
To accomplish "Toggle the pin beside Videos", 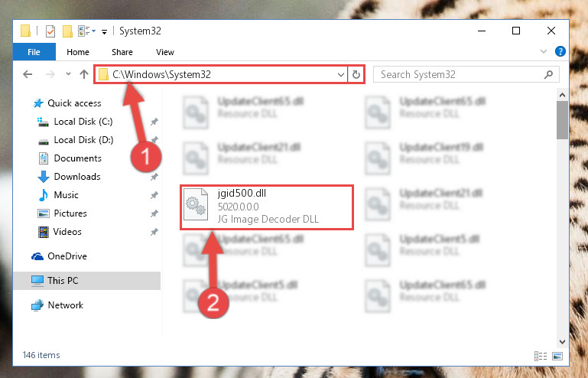I will click(x=154, y=232).
